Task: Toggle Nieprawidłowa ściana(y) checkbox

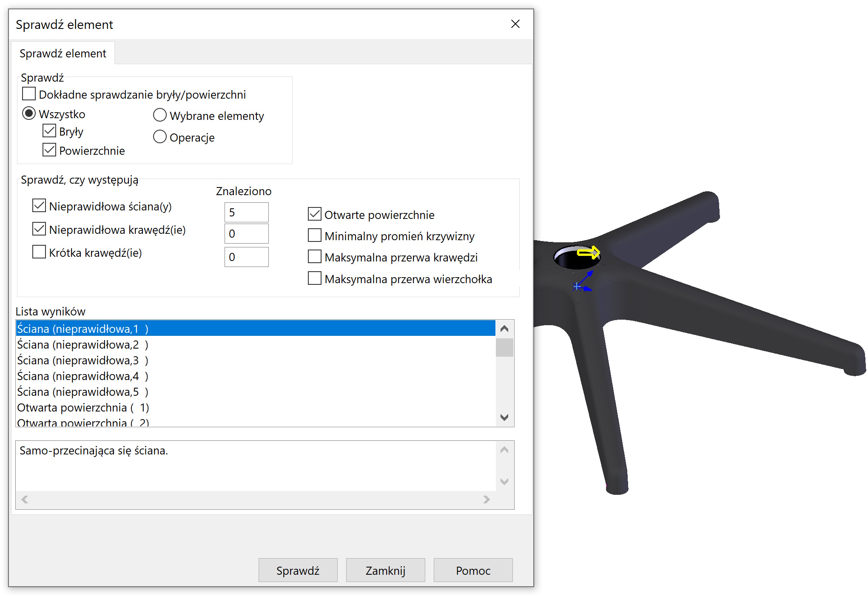Action: click(39, 206)
